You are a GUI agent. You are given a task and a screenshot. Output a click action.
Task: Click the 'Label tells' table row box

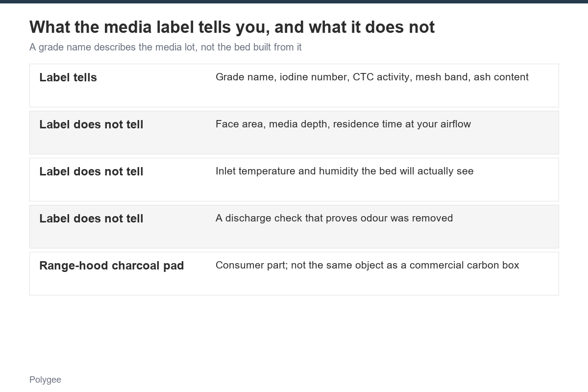coord(294,85)
